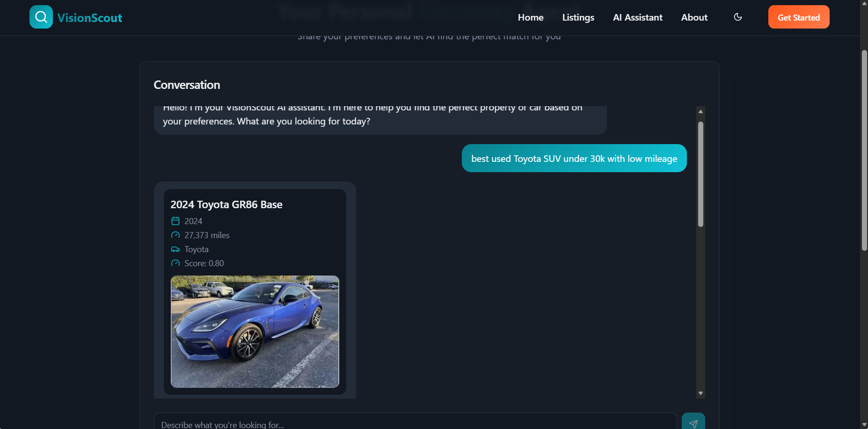Click the car icon beside Toyota
The width and height of the screenshot is (868, 429).
pos(175,249)
